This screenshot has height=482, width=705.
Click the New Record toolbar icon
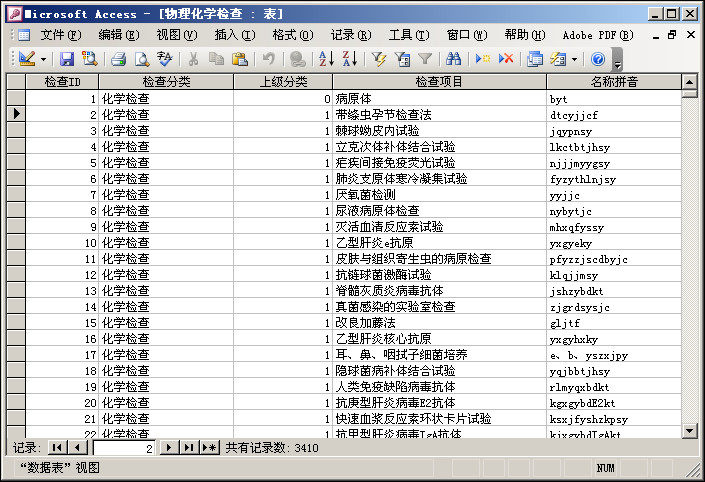(x=482, y=59)
